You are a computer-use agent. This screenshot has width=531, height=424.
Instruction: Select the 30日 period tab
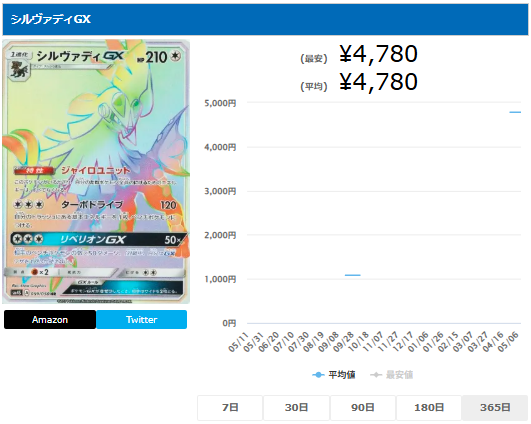pos(296,407)
